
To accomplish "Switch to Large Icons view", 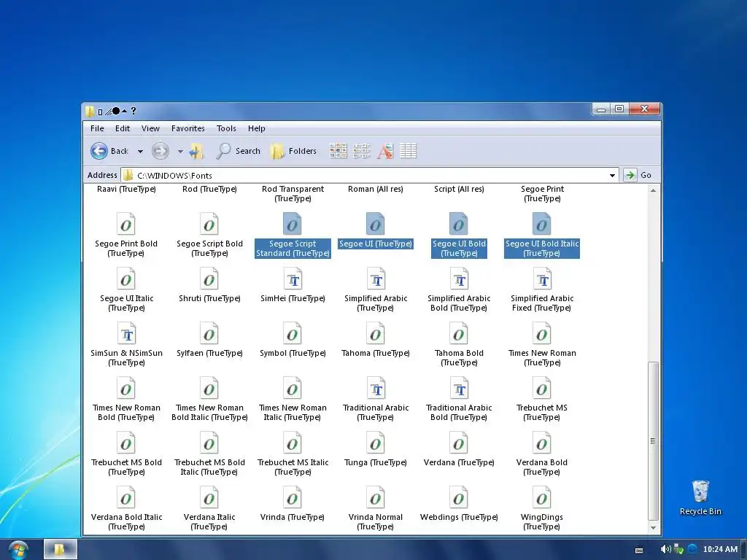I will tap(338, 151).
